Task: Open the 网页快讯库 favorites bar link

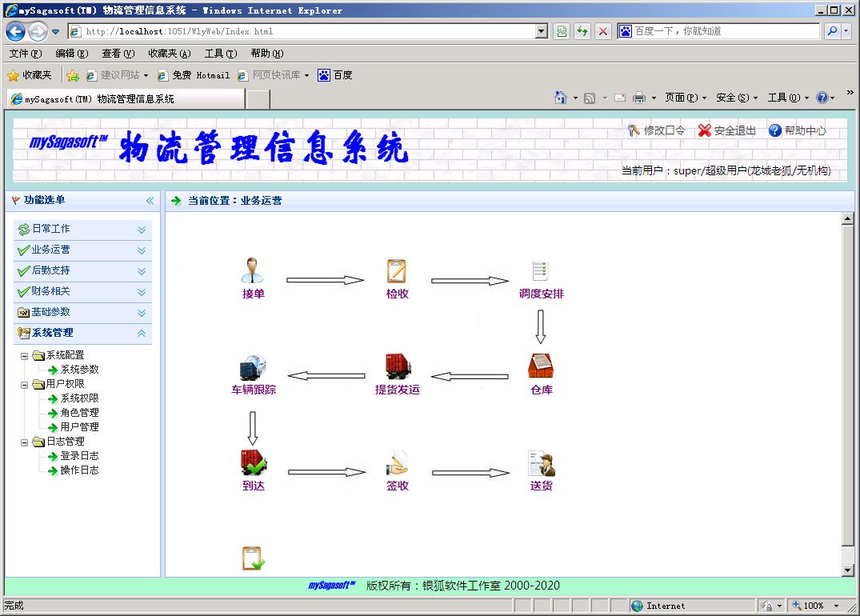Action: [x=273, y=75]
